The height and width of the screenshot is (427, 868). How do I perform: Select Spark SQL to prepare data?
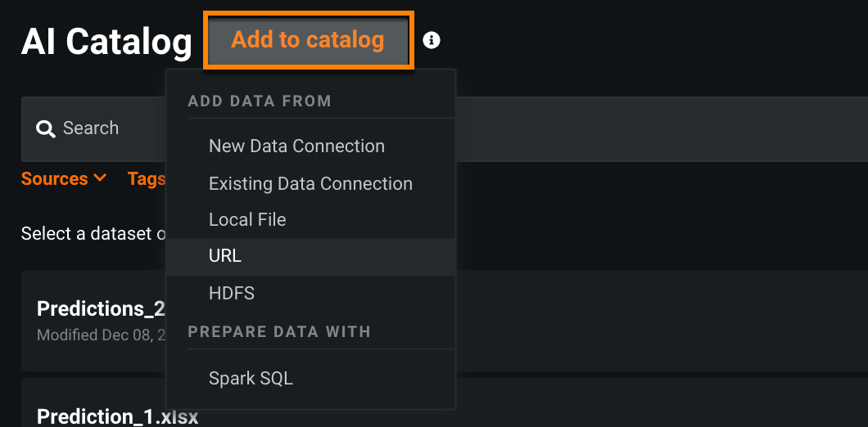pyautogui.click(x=251, y=379)
